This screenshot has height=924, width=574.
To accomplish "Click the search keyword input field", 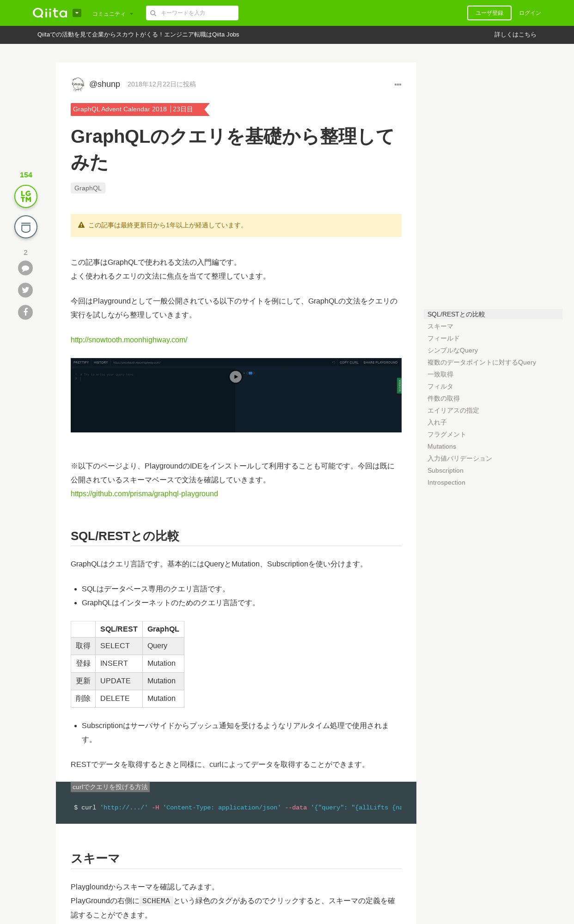I will [x=192, y=13].
